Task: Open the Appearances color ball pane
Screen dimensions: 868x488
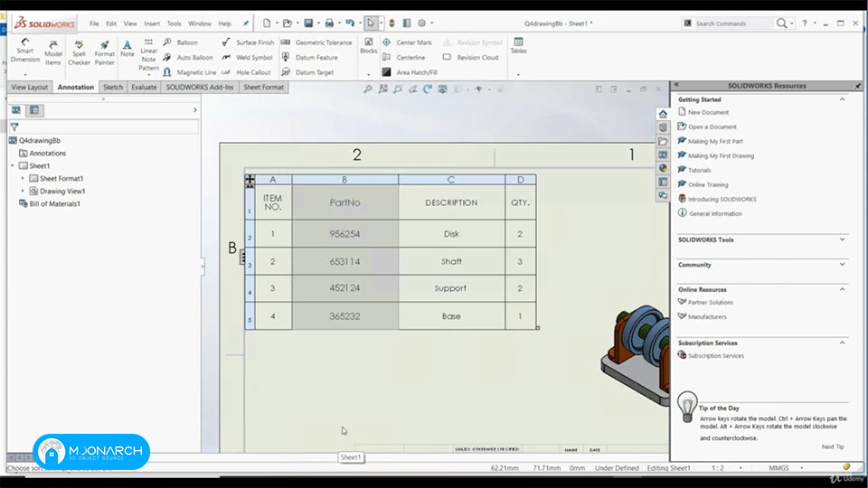Action: coord(663,168)
